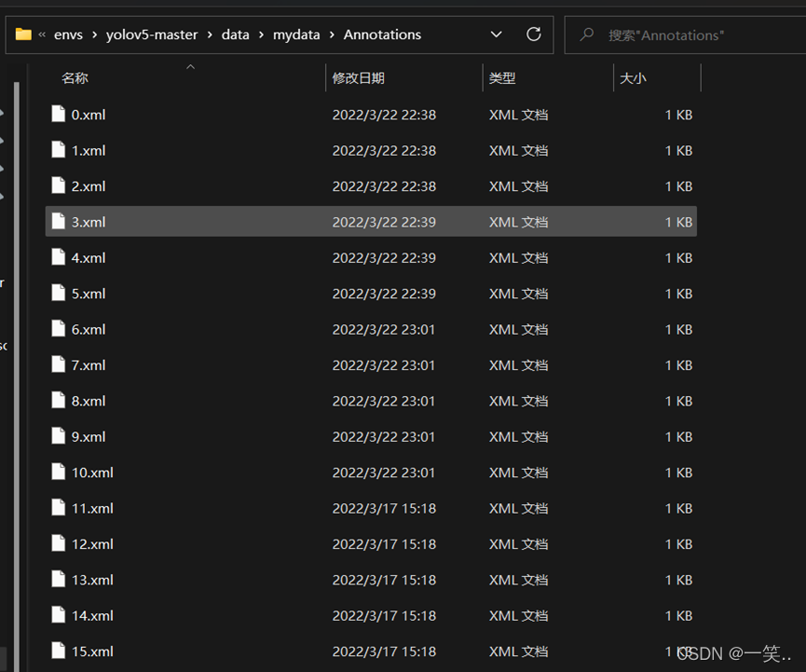Screen dimensions: 806x672
Task: Click file icon of 15.xml
Action: coord(59,651)
